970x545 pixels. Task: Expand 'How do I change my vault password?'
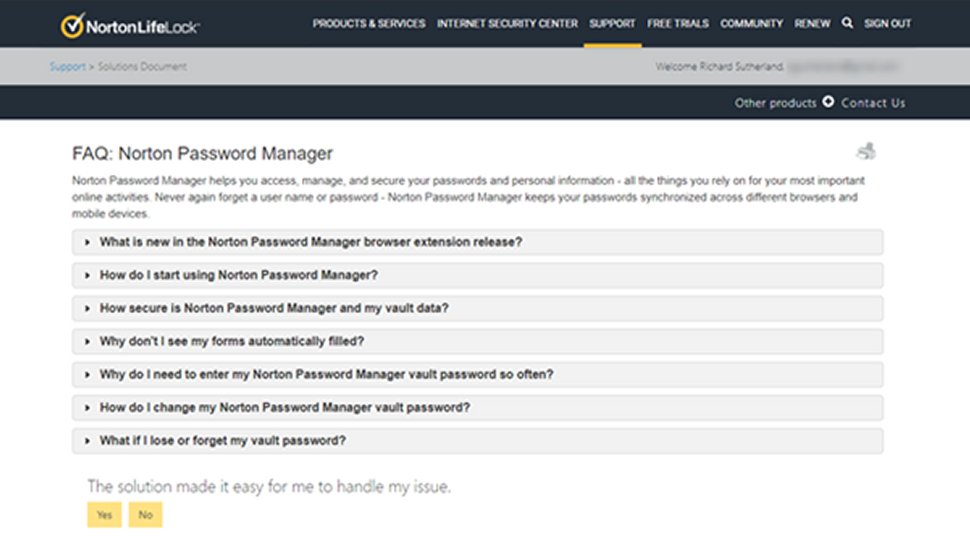click(478, 408)
